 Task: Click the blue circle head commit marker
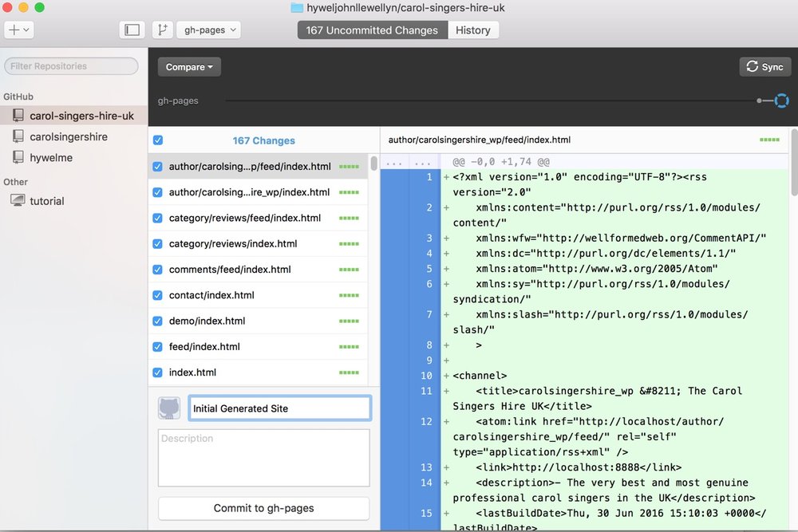pos(782,100)
